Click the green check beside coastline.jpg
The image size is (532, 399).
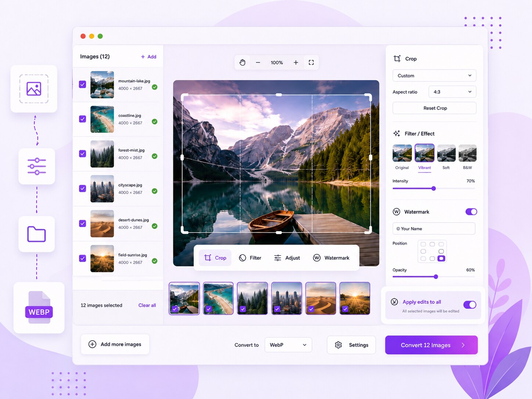(155, 122)
